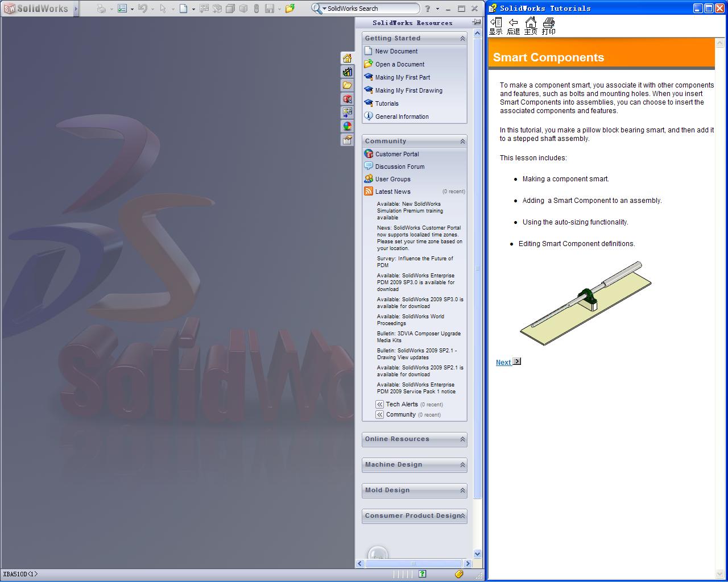Click the SolidWorks Search input field

tap(373, 9)
